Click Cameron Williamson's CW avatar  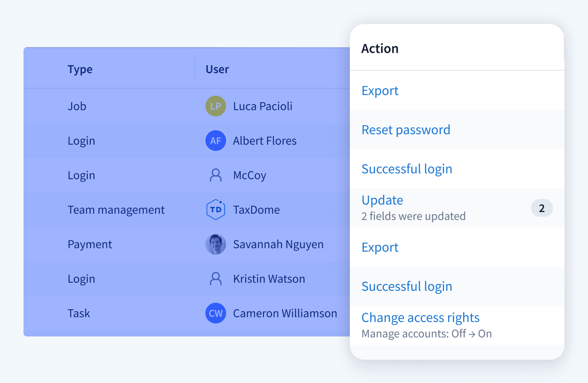pos(216,313)
